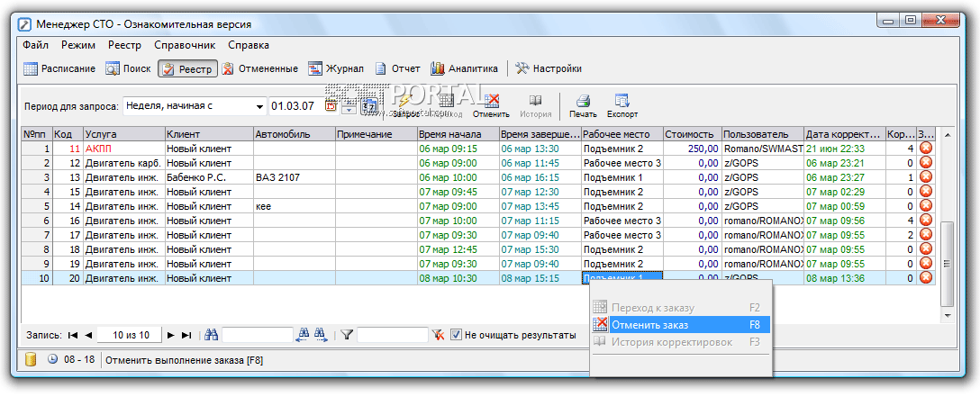Toggle the Не очищать результаты checkbox
This screenshot has width=980, height=397.
click(x=457, y=335)
